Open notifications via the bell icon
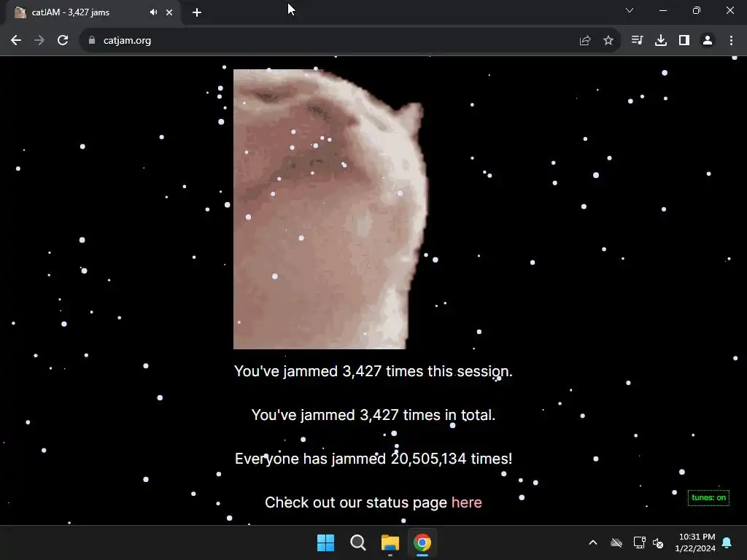This screenshot has width=747, height=560. click(727, 542)
